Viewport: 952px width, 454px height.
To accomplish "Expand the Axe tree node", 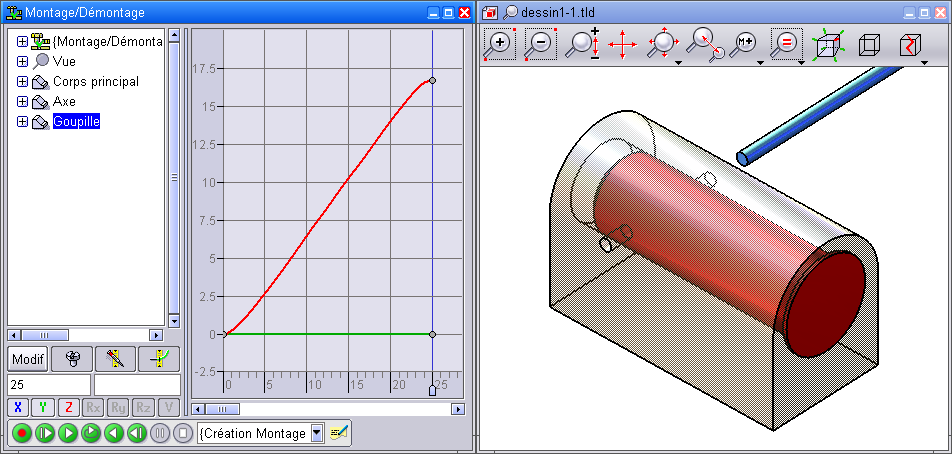I will (x=23, y=102).
